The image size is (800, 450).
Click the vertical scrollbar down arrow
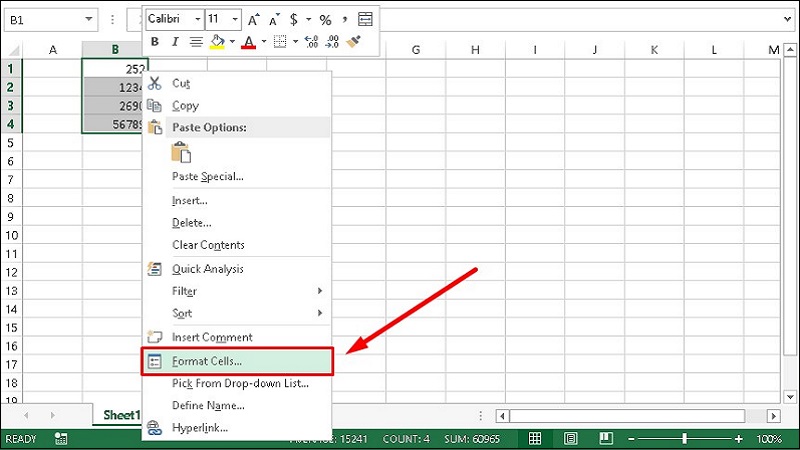tap(790, 396)
